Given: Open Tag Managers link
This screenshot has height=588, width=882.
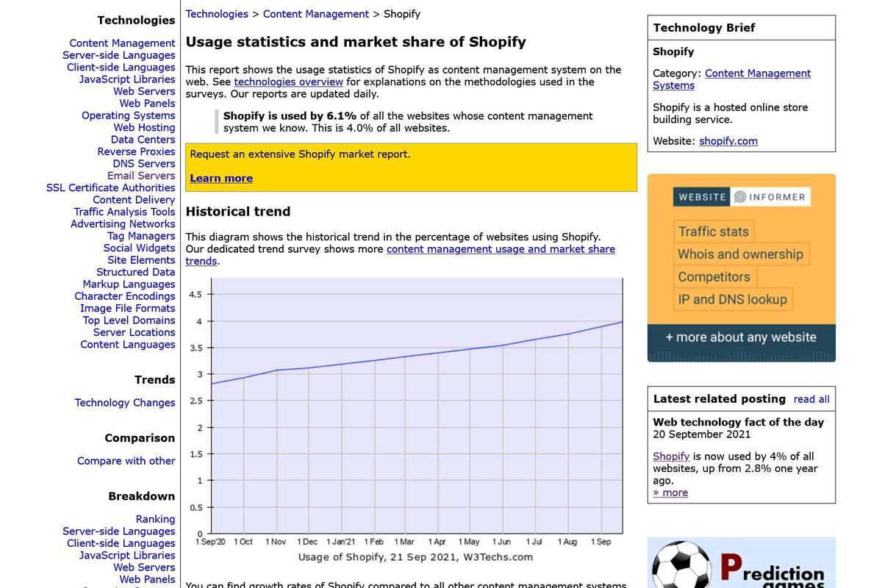Looking at the screenshot, I should [x=141, y=236].
